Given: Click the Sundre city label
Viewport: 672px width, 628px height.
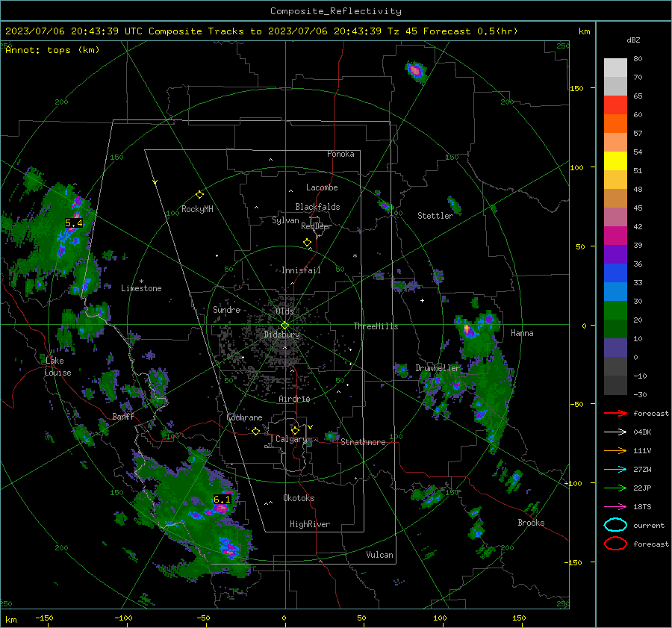Looking at the screenshot, I should [x=227, y=309].
